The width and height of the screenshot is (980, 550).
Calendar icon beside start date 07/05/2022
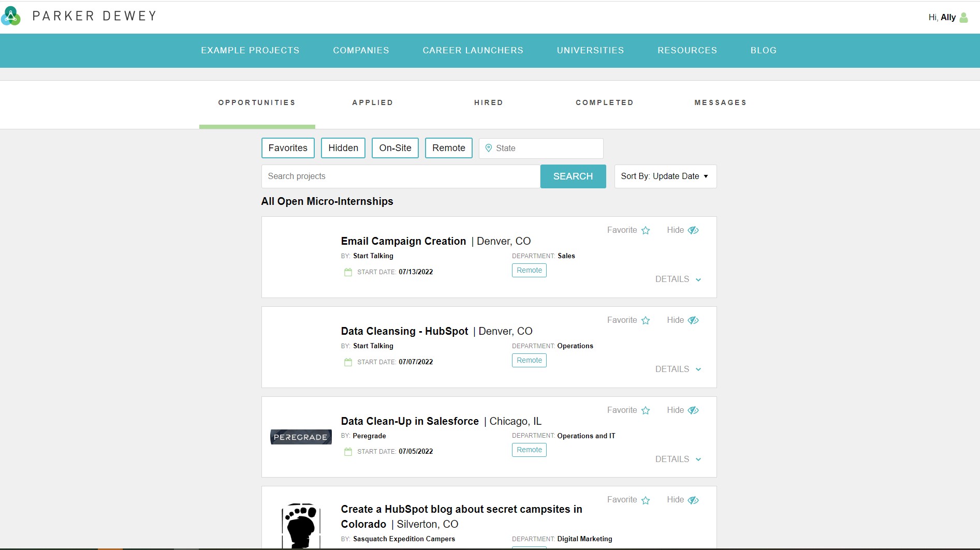(x=348, y=452)
